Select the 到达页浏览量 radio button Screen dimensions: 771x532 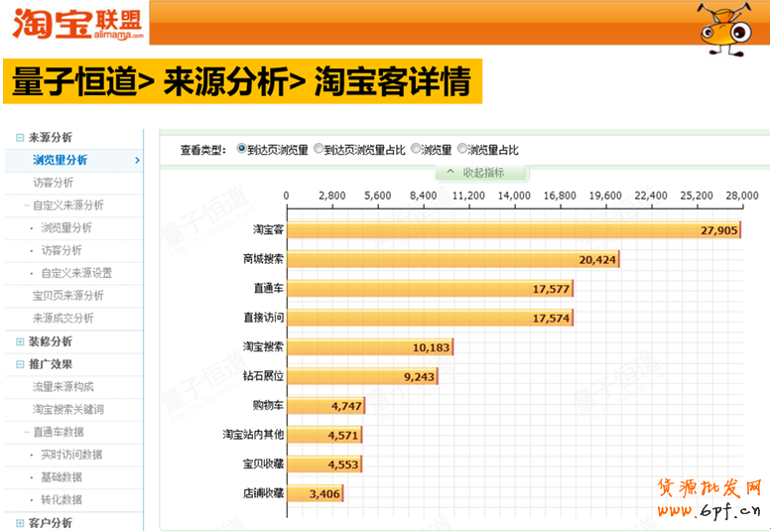241,148
